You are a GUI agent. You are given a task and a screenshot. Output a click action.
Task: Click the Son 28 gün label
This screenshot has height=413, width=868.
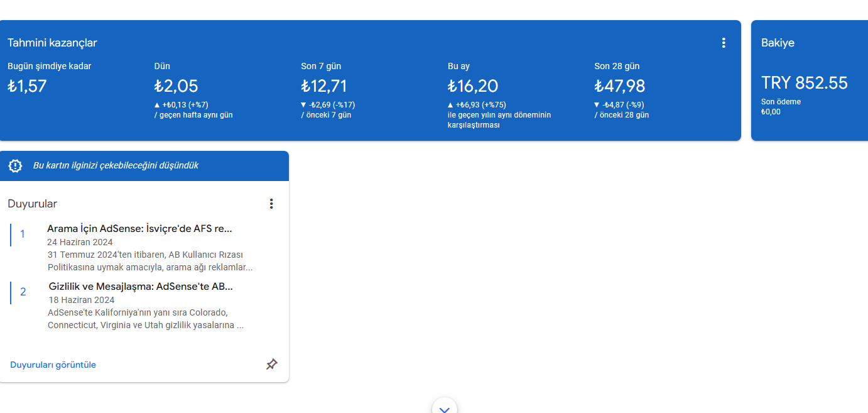pyautogui.click(x=617, y=66)
